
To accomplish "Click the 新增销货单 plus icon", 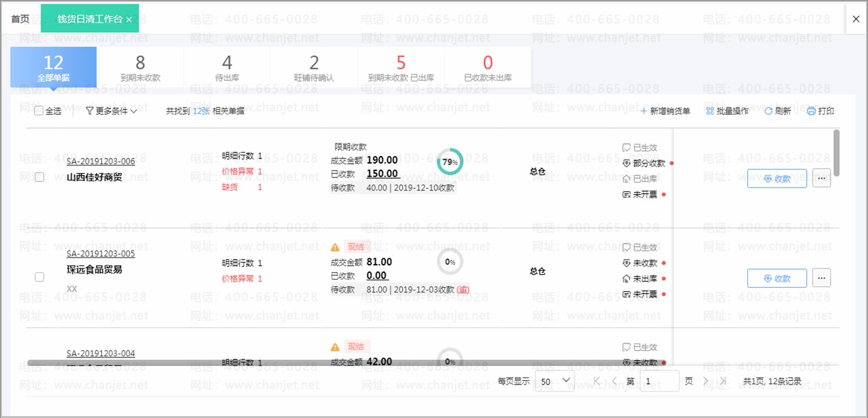I will 643,111.
